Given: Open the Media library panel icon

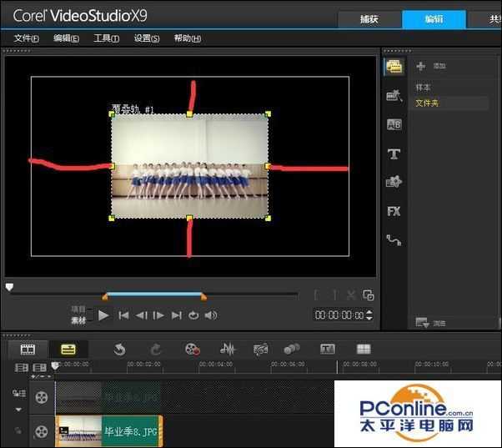Looking at the screenshot, I should click(x=394, y=67).
